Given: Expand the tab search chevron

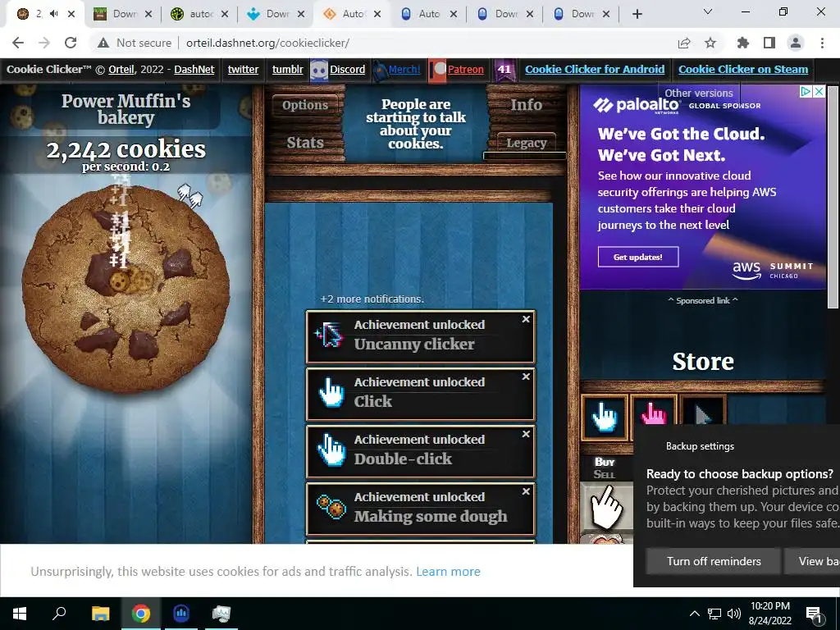Looking at the screenshot, I should click(x=708, y=11).
